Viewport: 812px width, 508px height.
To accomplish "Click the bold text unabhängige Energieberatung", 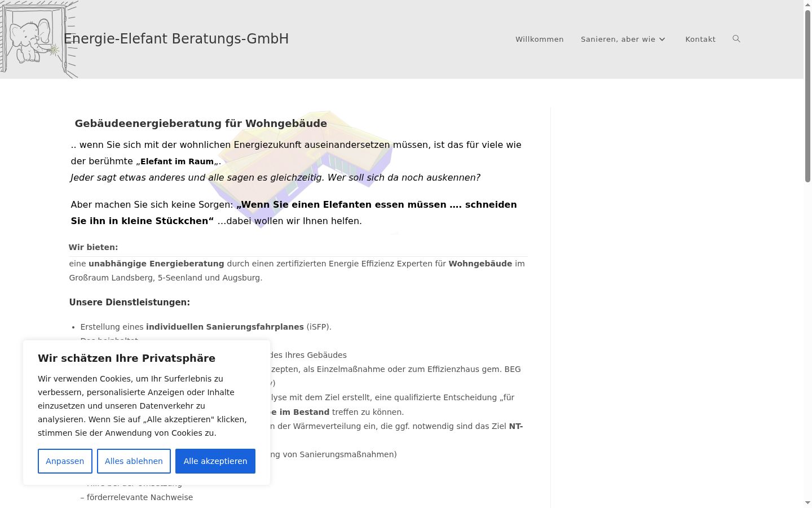I will click(156, 264).
